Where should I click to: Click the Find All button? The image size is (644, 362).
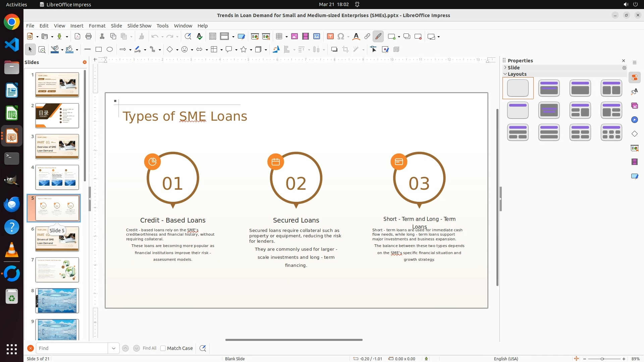tap(149, 348)
